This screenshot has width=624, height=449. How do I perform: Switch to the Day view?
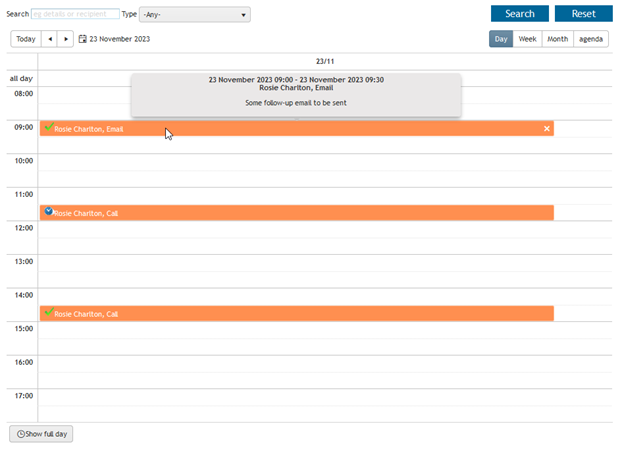(501, 39)
